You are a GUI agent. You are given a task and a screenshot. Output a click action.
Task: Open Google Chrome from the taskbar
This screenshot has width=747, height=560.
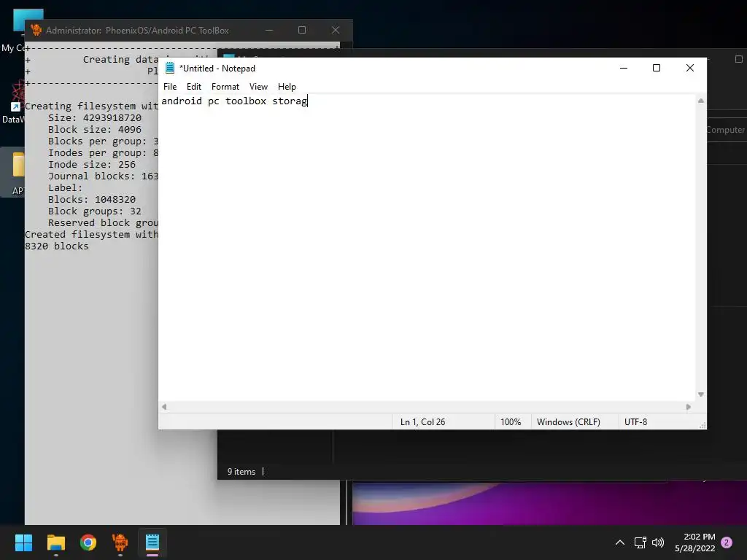tap(88, 542)
